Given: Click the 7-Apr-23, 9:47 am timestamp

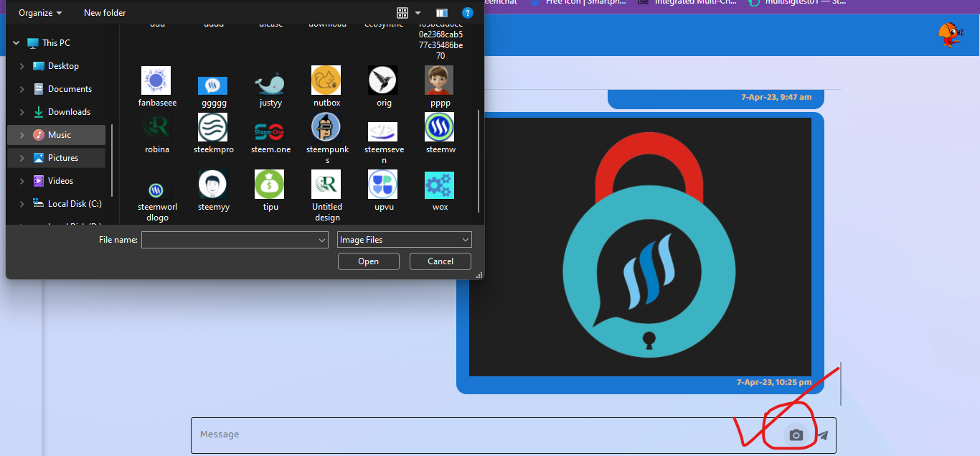Looking at the screenshot, I should (x=776, y=97).
